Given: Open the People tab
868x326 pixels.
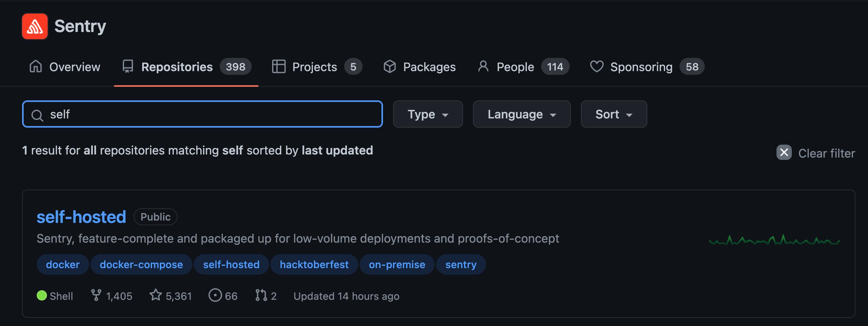Looking at the screenshot, I should point(523,67).
